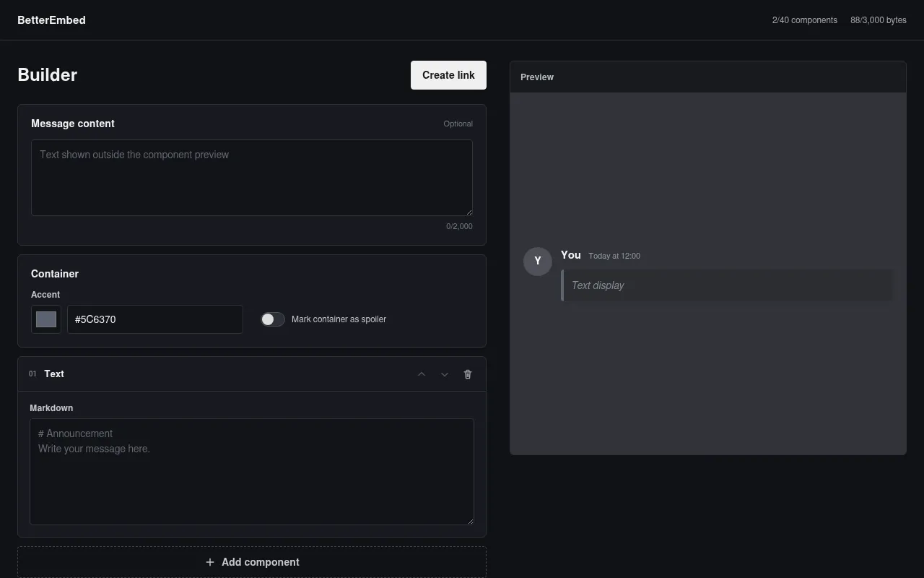Open the accent color swatch picker
Viewport: 924px width, 578px height.
coord(46,319)
